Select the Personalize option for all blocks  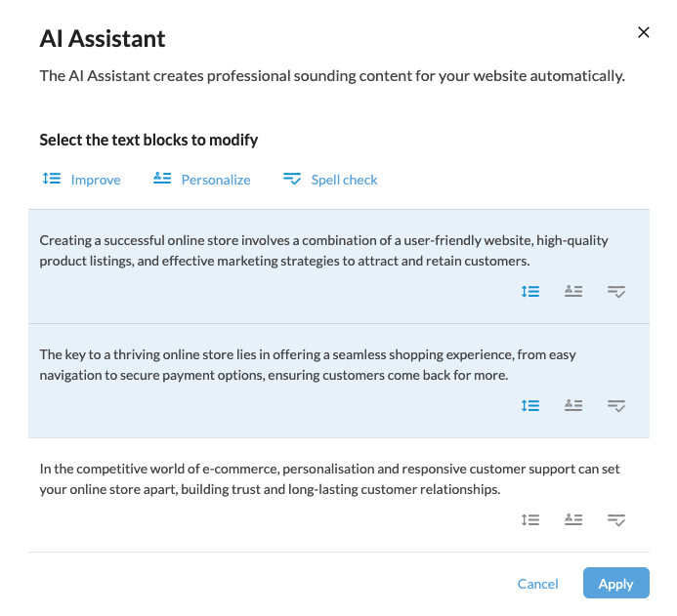(202, 180)
